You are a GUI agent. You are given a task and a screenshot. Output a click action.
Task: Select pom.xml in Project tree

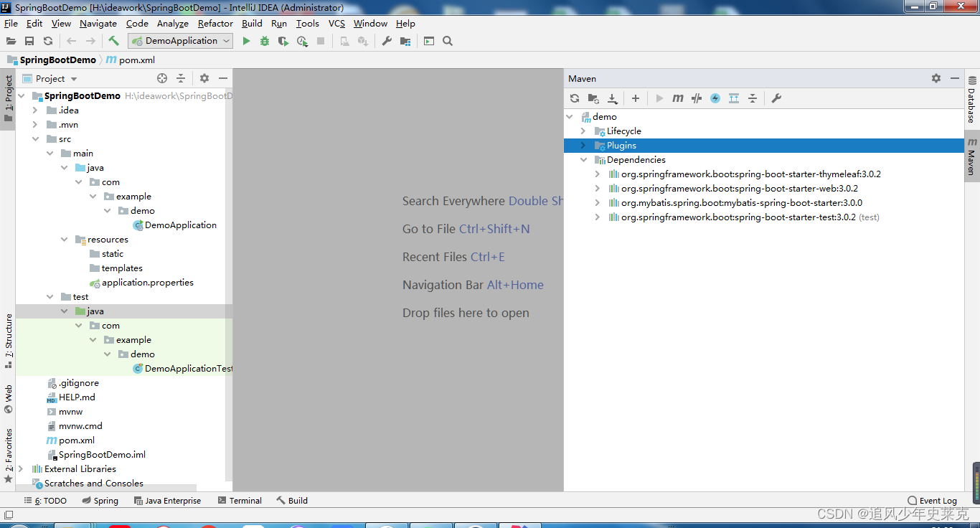click(x=77, y=440)
